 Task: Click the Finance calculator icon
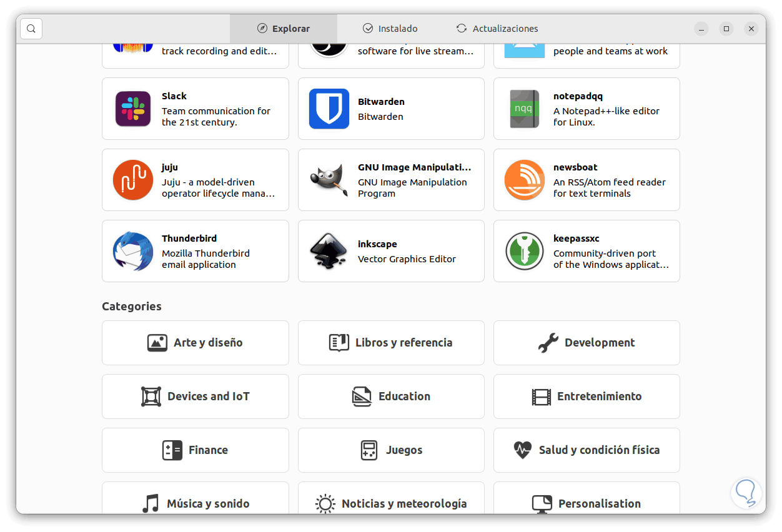pos(172,450)
